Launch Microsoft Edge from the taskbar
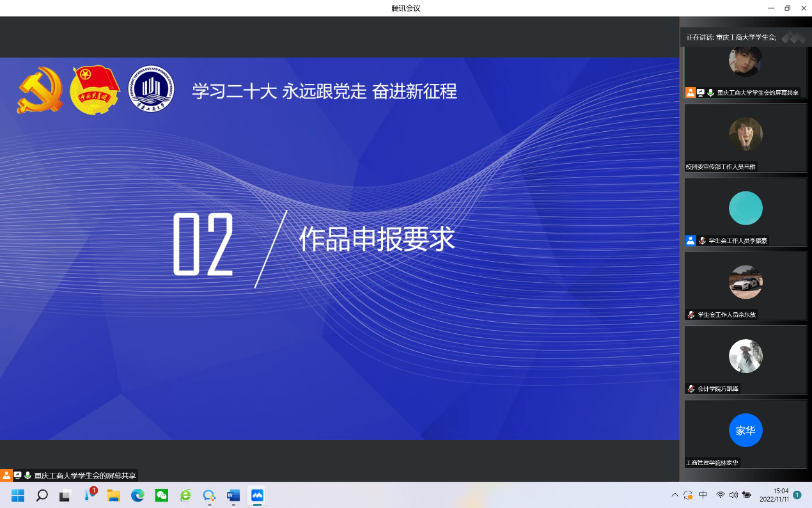 click(137, 495)
